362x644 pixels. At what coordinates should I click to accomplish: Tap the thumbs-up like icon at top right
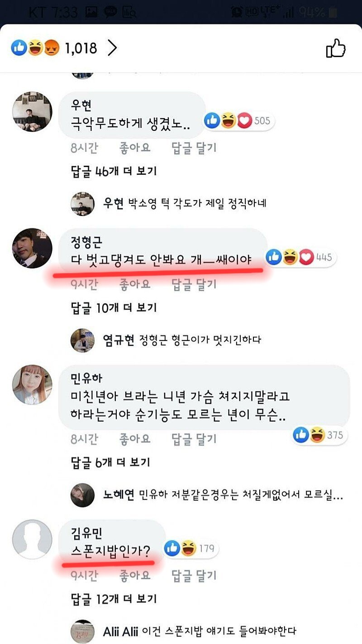336,48
